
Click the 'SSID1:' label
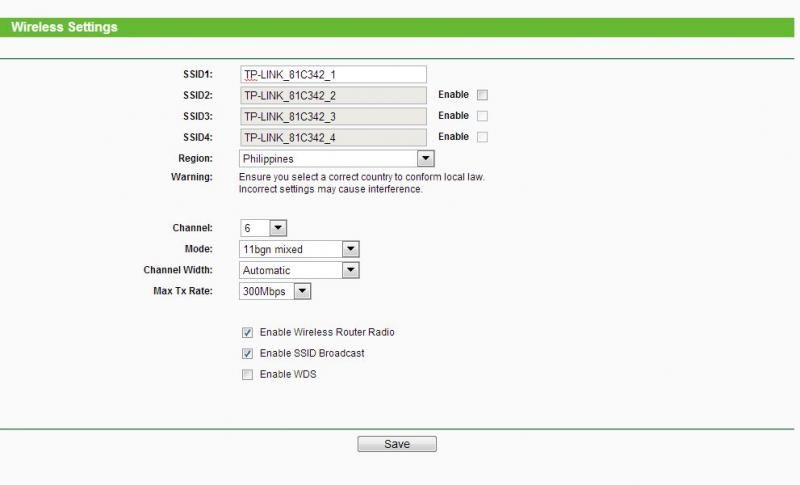[198, 74]
